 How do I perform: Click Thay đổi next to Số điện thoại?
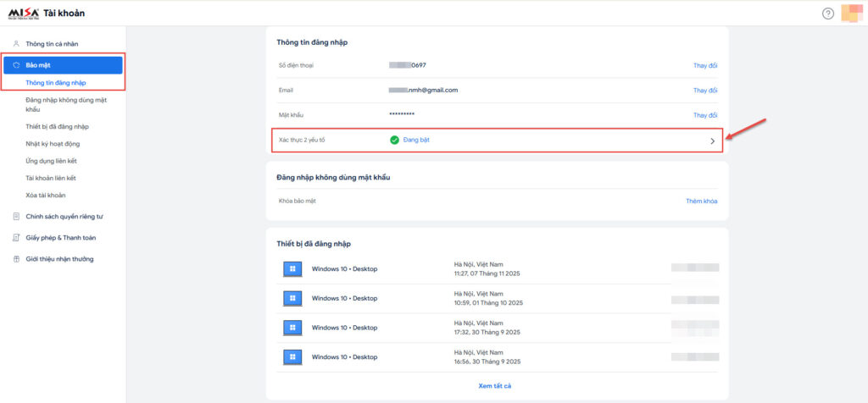705,65
